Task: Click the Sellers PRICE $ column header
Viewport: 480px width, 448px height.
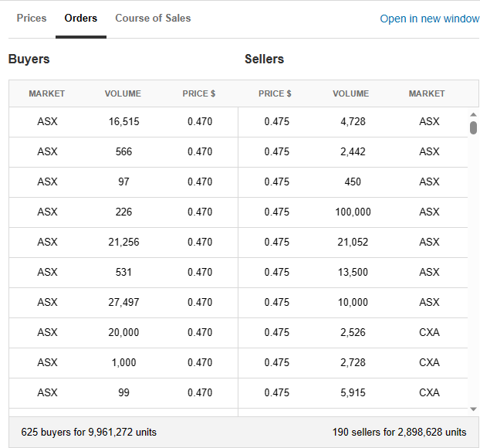Action: click(x=275, y=93)
